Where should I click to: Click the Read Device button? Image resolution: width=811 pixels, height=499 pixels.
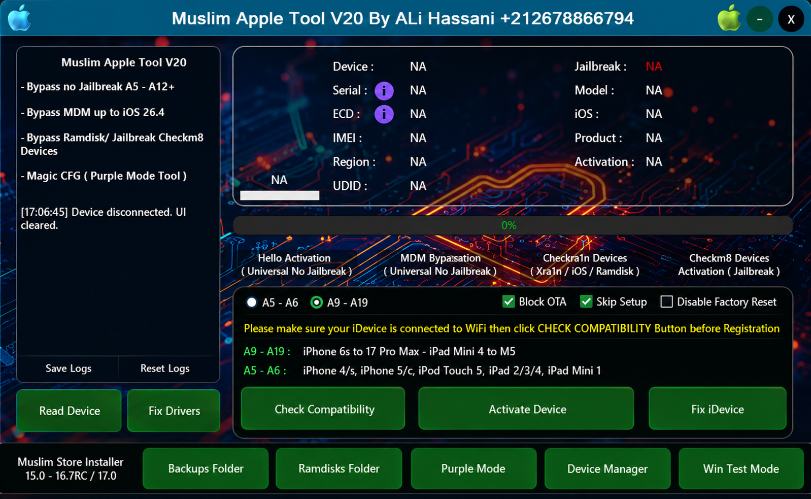pos(69,411)
